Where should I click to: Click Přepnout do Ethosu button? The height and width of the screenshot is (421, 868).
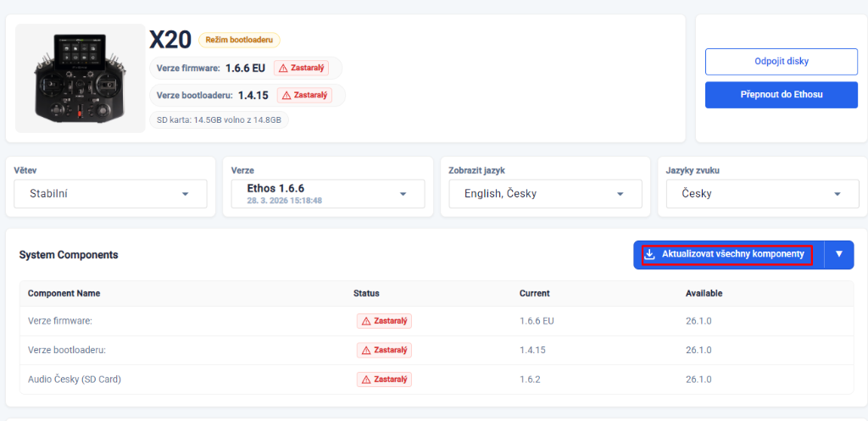coord(781,95)
